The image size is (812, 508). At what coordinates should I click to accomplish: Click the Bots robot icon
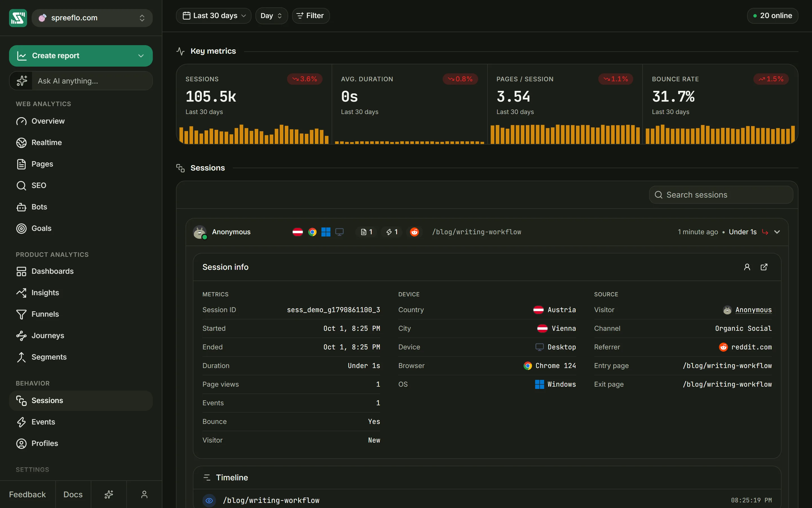(x=21, y=207)
